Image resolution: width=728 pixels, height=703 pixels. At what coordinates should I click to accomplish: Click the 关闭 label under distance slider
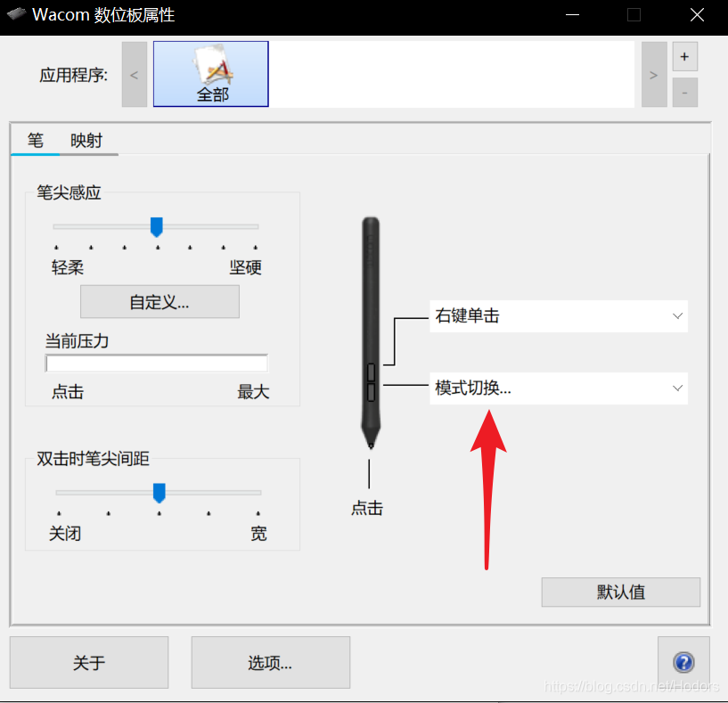tap(65, 534)
